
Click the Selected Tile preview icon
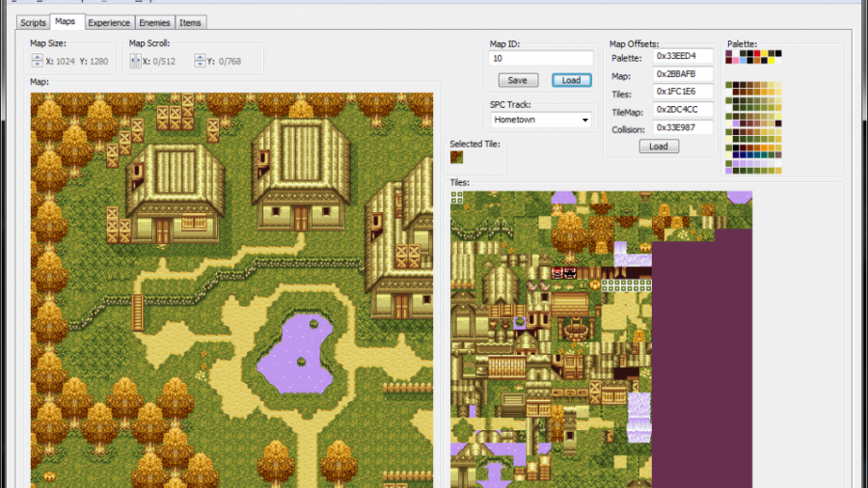[x=456, y=156]
